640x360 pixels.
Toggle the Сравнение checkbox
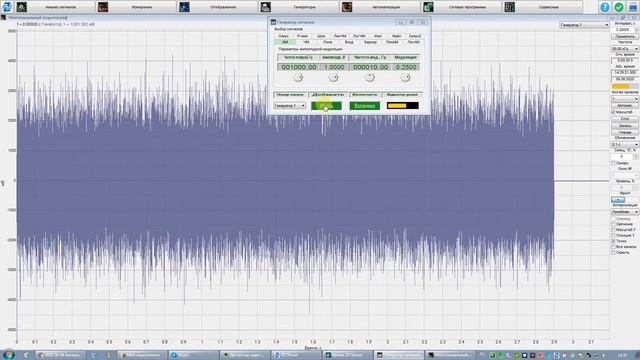[x=614, y=224]
